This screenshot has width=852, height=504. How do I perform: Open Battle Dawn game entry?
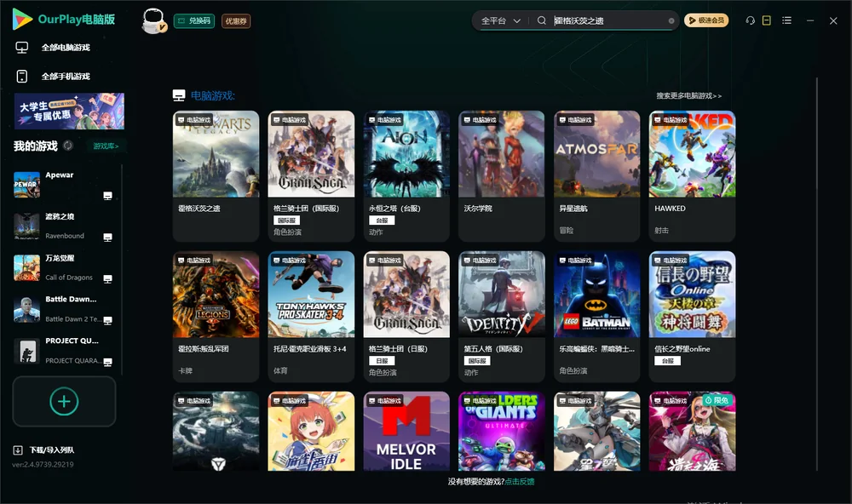pyautogui.click(x=64, y=309)
